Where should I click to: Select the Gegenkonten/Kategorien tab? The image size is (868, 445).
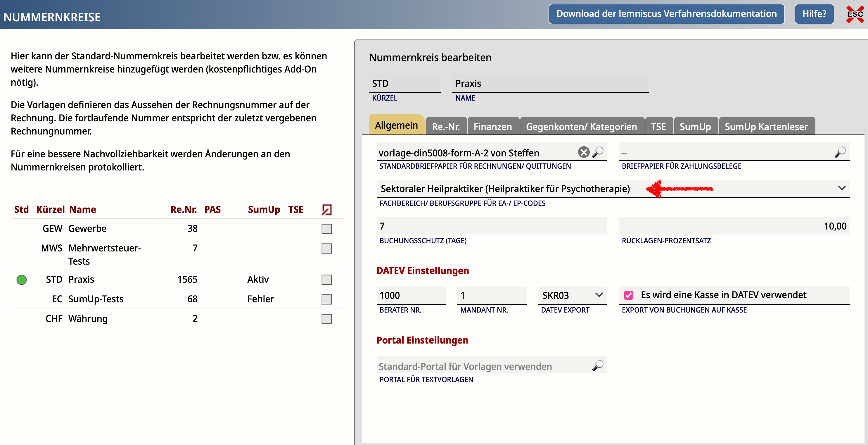click(x=582, y=126)
